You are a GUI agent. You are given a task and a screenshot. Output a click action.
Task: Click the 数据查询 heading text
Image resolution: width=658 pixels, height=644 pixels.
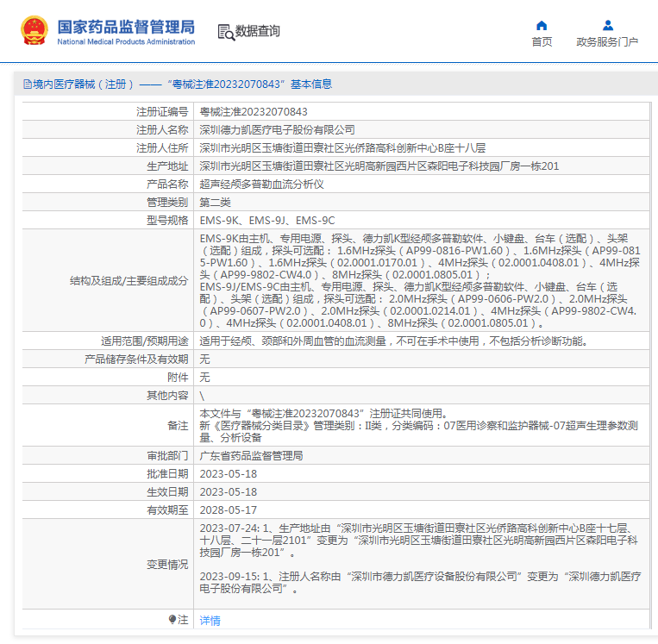pyautogui.click(x=258, y=32)
